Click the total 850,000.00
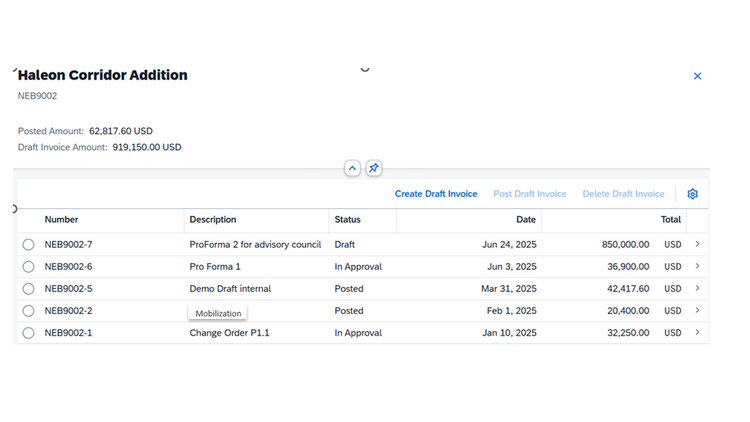The width and height of the screenshot is (750, 422). point(626,244)
